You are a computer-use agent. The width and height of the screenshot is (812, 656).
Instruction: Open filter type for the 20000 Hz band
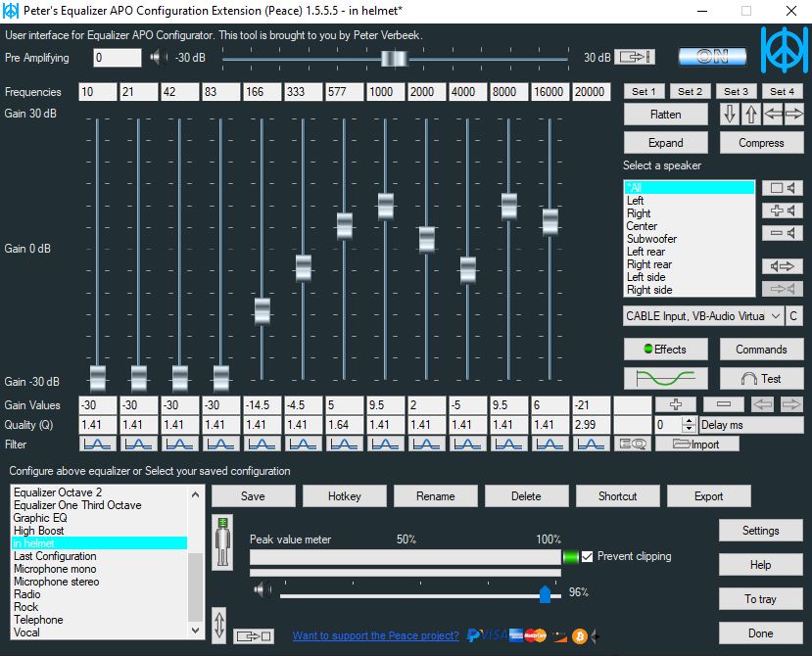[591, 444]
